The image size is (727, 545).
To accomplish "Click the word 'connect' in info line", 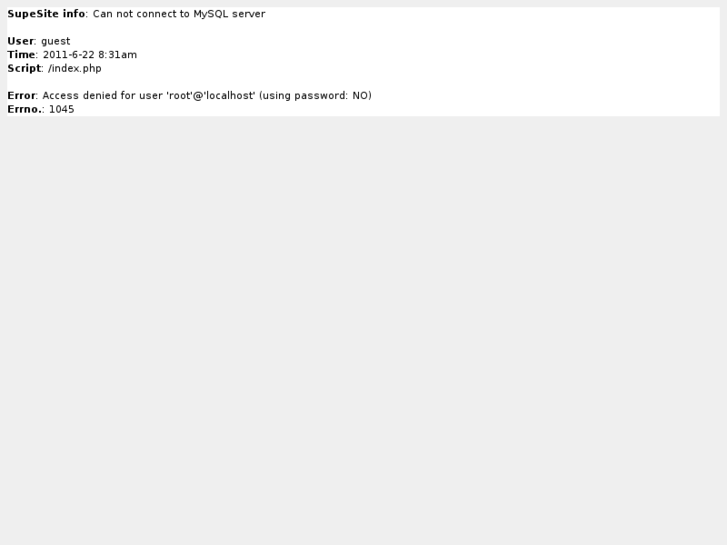I will 158,14.
